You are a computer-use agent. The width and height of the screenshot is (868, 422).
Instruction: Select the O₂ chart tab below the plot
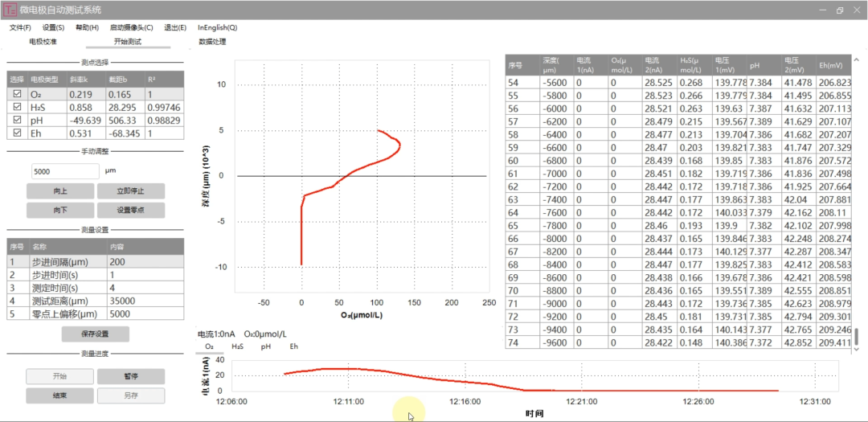click(x=209, y=346)
